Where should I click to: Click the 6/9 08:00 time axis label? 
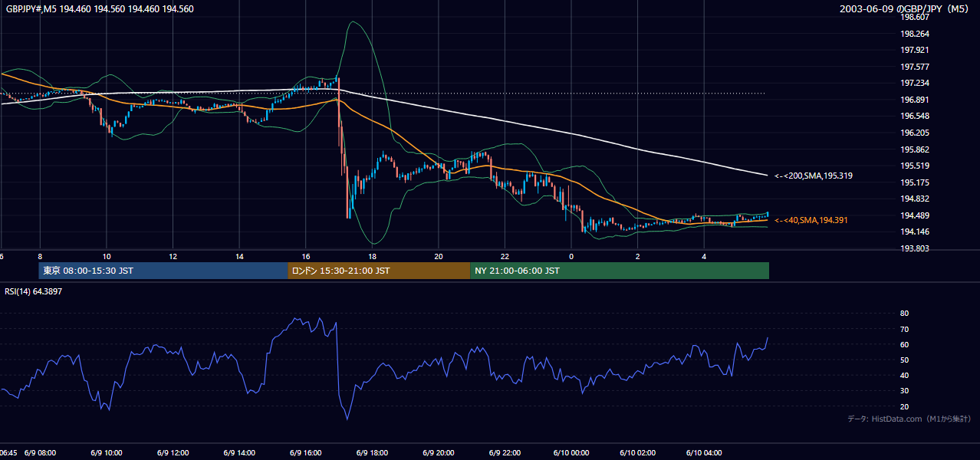40,452
